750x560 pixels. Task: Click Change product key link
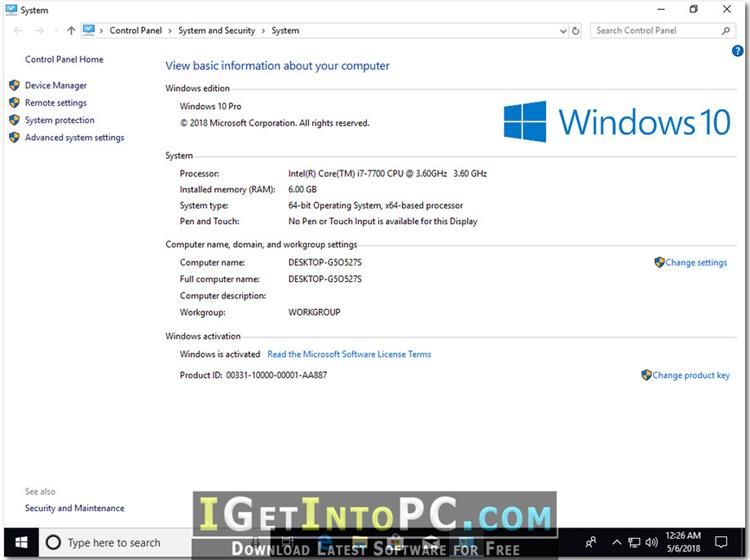[691, 375]
